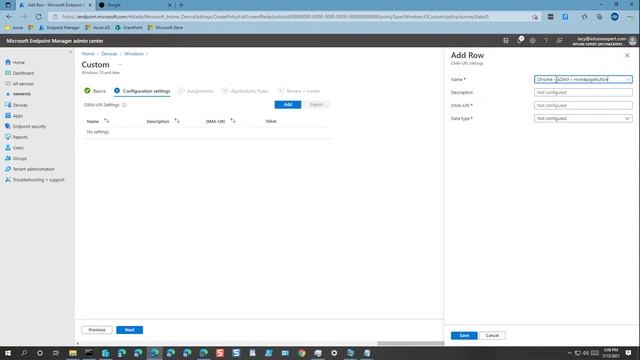This screenshot has height=360, width=640.
Task: Close the Add Row panel
Action: (x=627, y=55)
